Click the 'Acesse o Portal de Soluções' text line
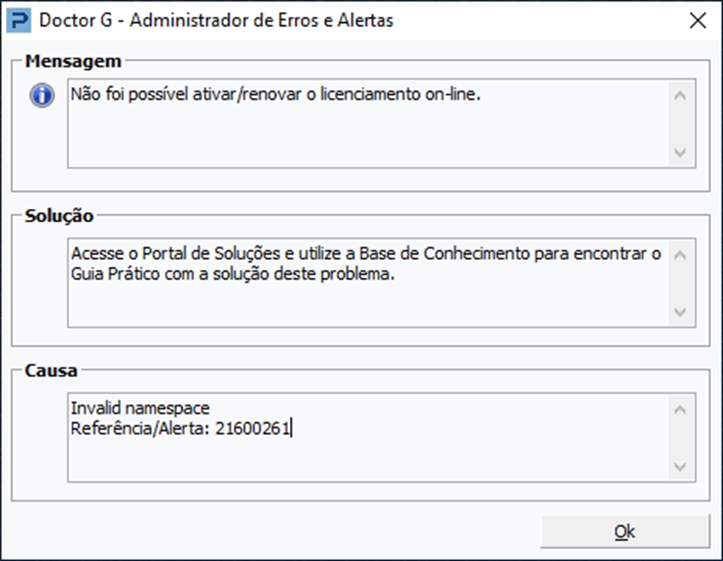The image size is (723, 561). (366, 254)
